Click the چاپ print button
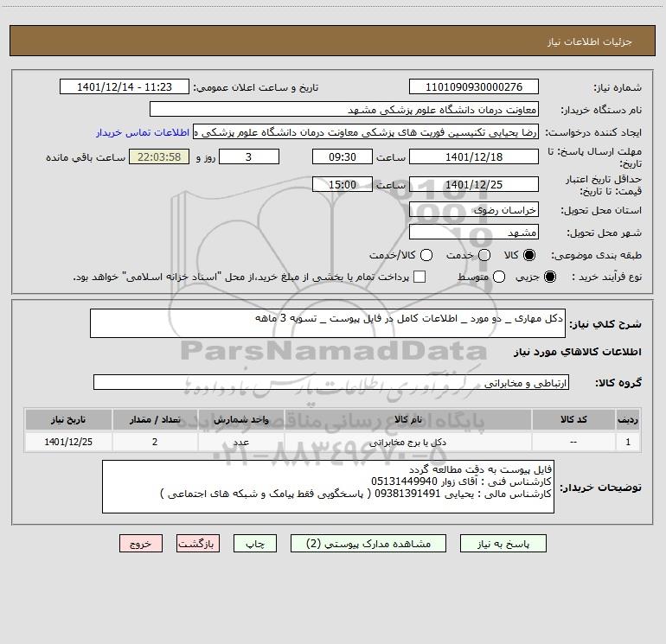 (x=255, y=544)
